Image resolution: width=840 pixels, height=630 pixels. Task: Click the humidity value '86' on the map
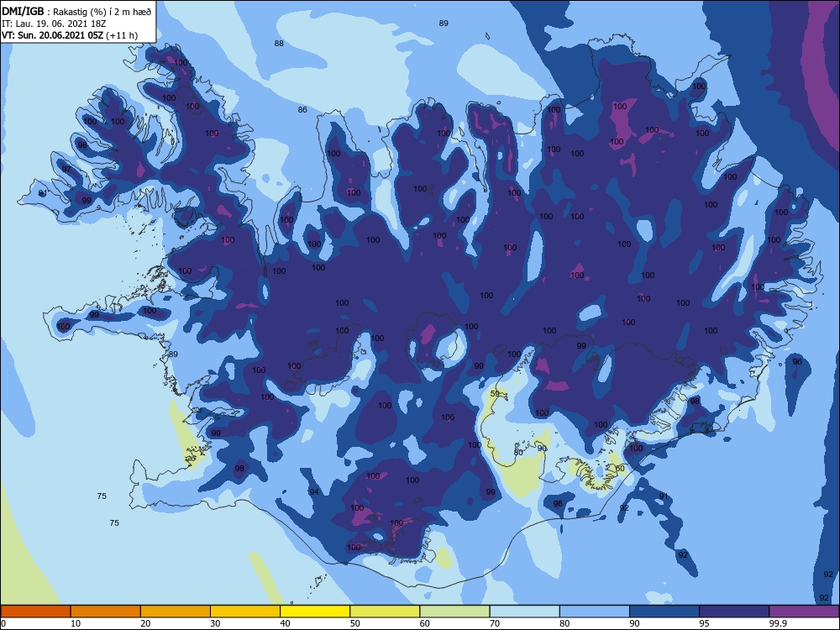[302, 110]
